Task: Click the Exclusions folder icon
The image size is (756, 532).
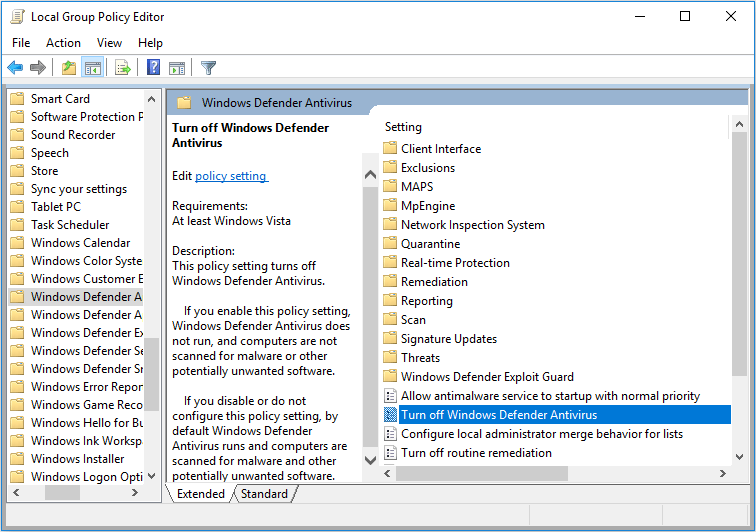Action: (390, 167)
